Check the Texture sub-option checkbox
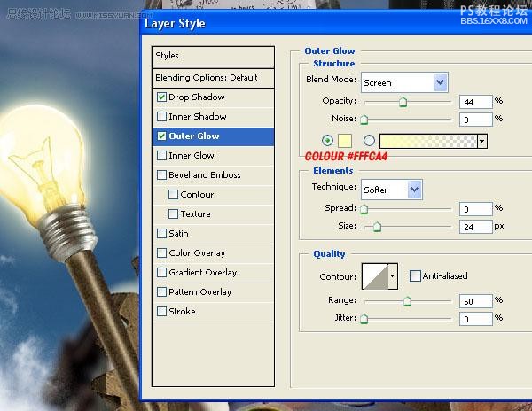 click(x=174, y=213)
